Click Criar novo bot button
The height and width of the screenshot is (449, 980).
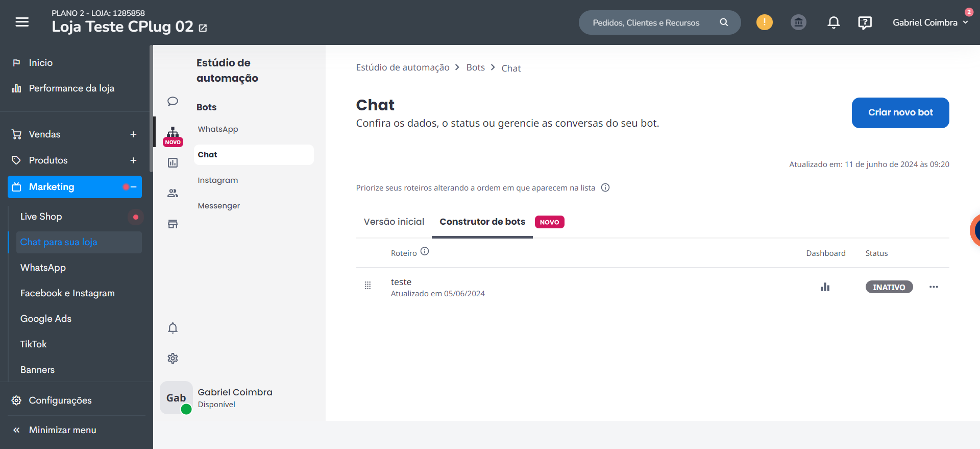click(900, 113)
